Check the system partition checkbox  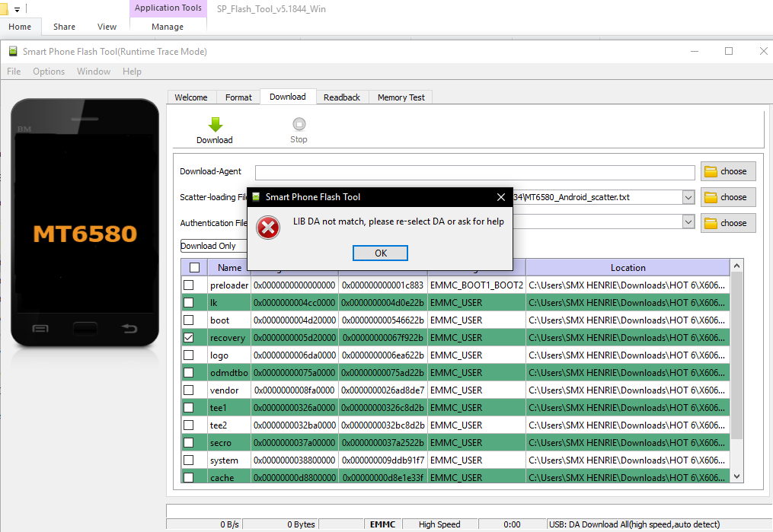[188, 460]
